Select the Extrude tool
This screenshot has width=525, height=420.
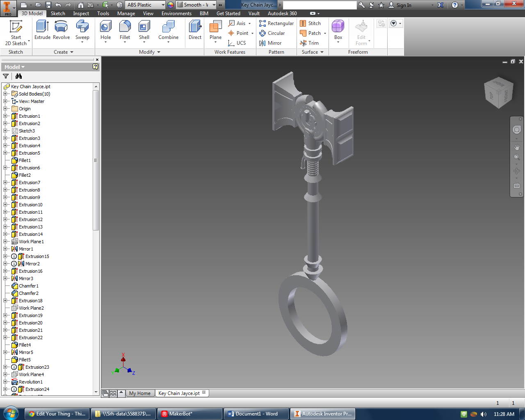(42, 30)
